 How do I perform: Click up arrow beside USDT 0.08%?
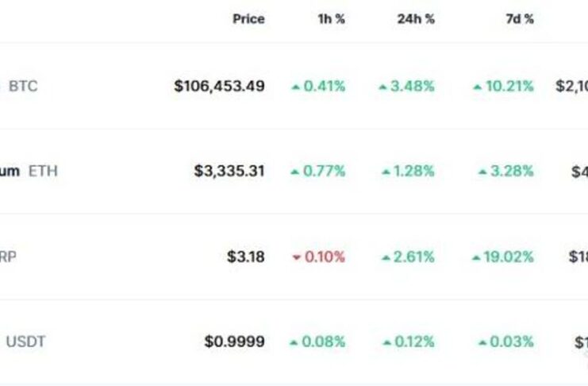click(294, 343)
